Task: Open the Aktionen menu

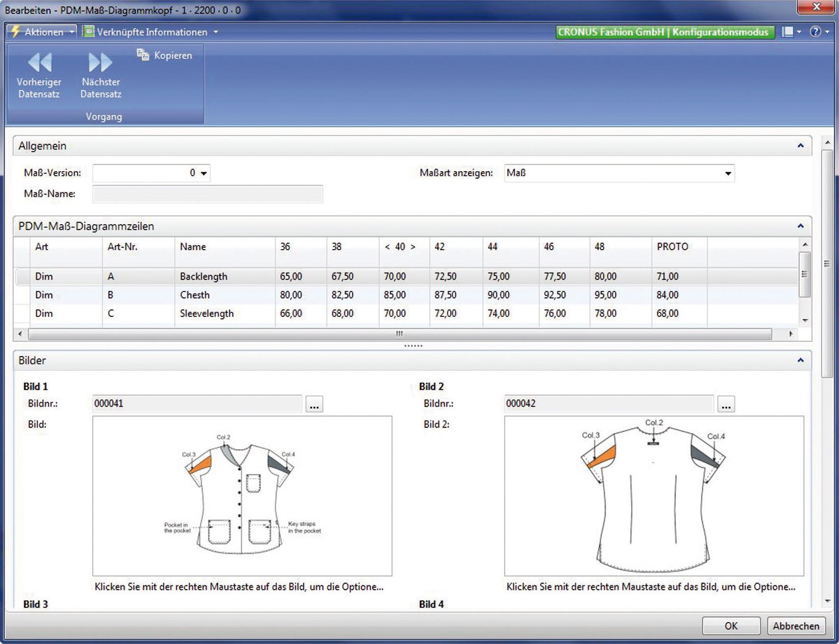Action: tap(42, 32)
